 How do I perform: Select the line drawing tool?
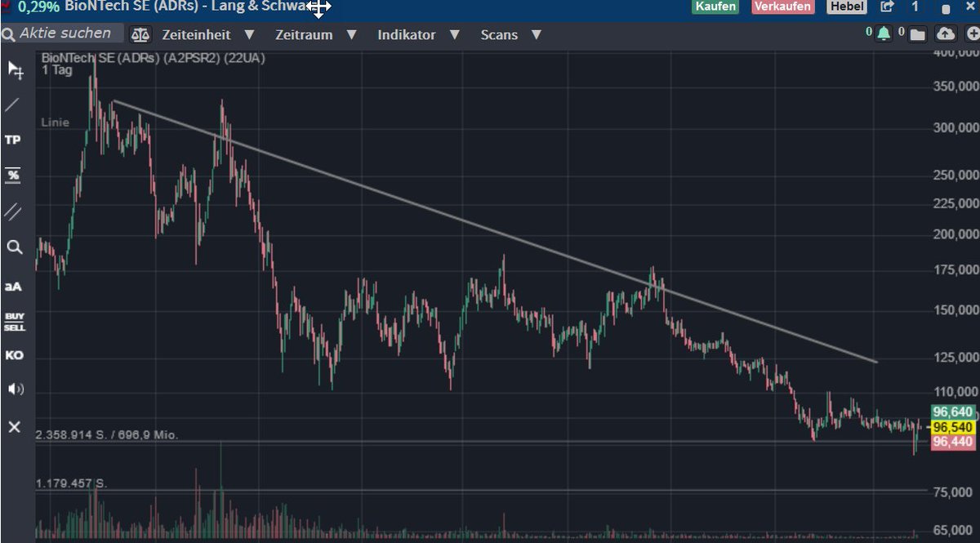pyautogui.click(x=13, y=105)
